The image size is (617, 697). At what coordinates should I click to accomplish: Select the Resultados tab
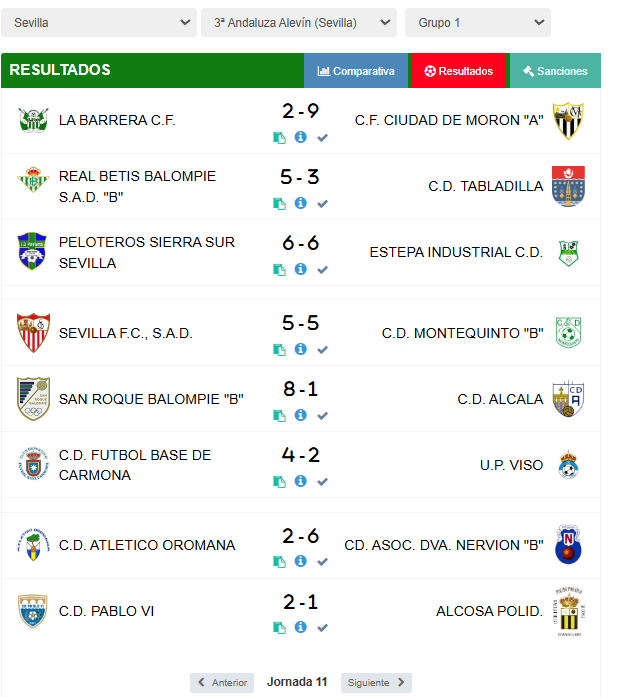(458, 71)
